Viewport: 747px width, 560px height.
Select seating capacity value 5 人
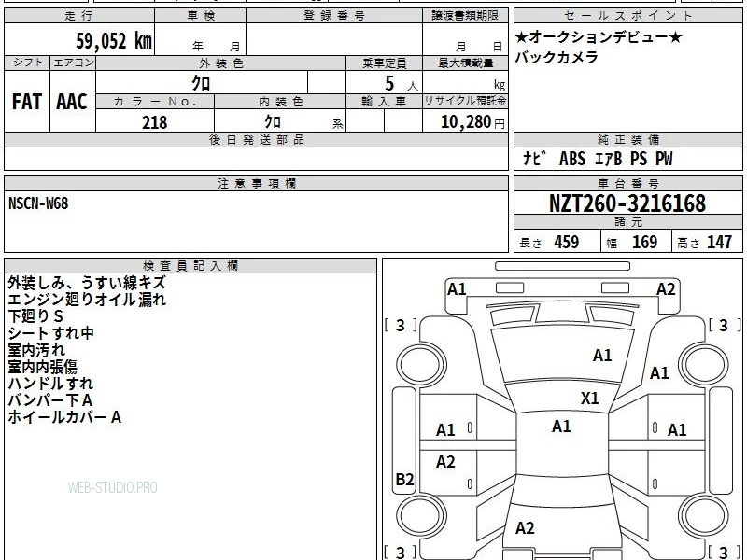click(402, 84)
